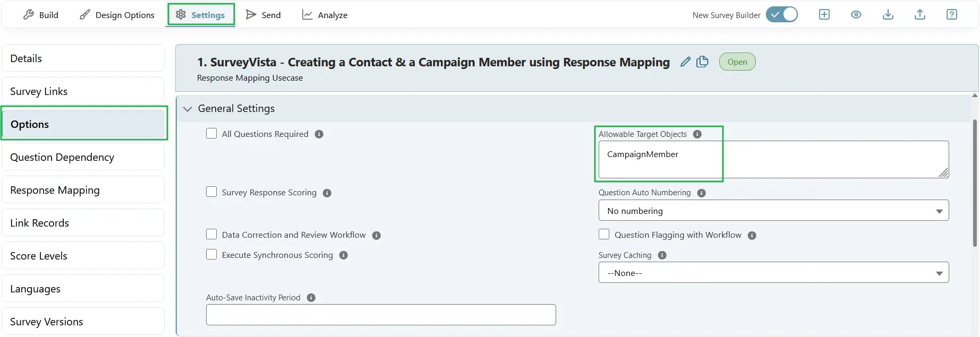Click the Response Mapping Usecase subtitle
Image resolution: width=980 pixels, height=337 pixels.
[x=250, y=78]
